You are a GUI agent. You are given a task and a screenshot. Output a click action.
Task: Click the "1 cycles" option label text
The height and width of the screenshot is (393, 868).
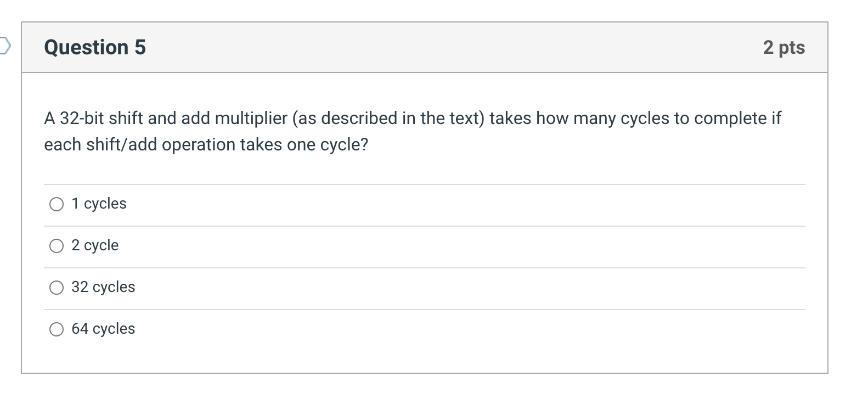(x=99, y=204)
